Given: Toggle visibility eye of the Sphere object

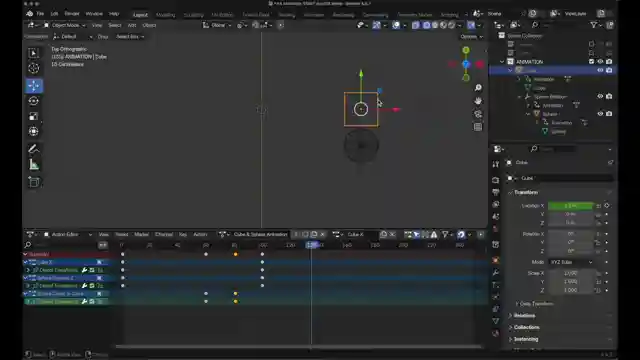Looking at the screenshot, I should 600,114.
